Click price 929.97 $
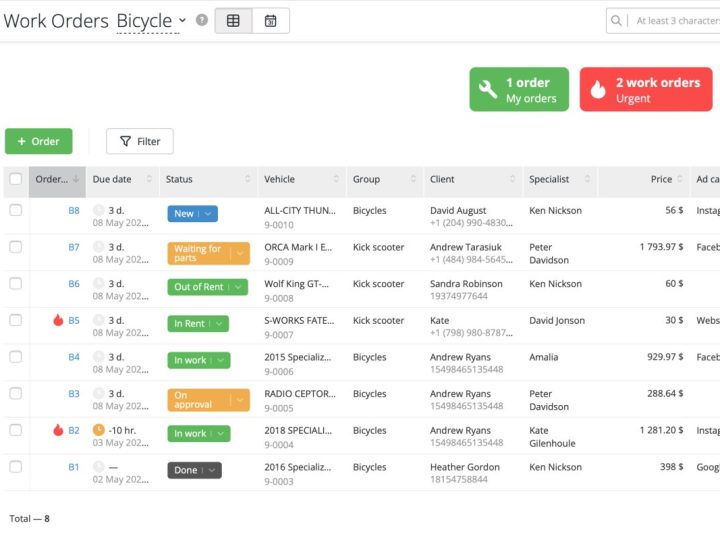720x540 pixels. (x=665, y=357)
